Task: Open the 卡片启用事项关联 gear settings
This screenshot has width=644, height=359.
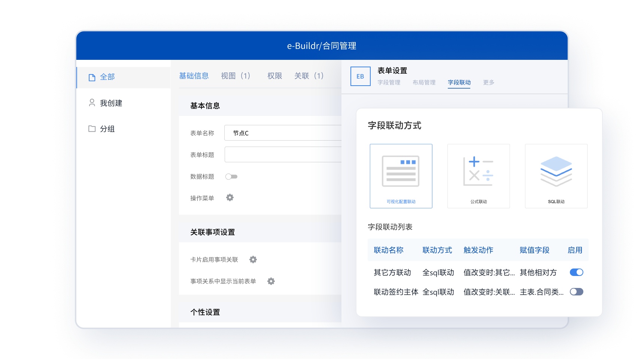Action: [x=253, y=260]
